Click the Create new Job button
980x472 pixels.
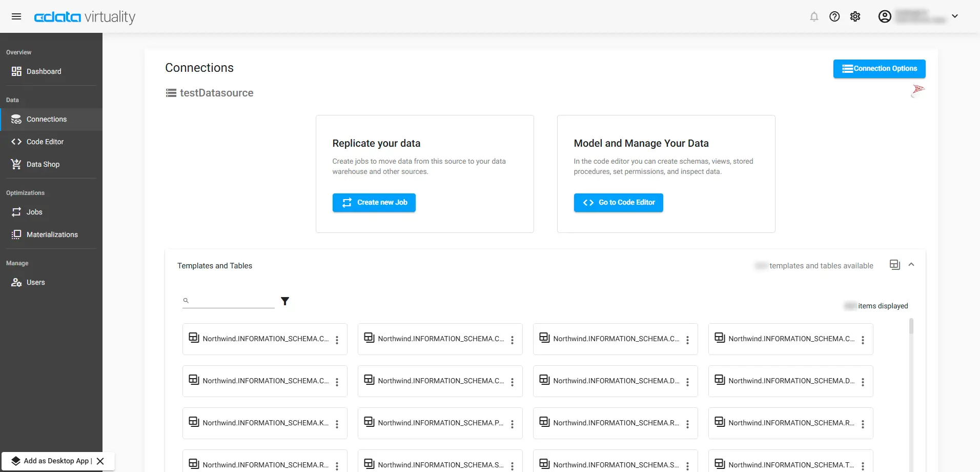(374, 203)
